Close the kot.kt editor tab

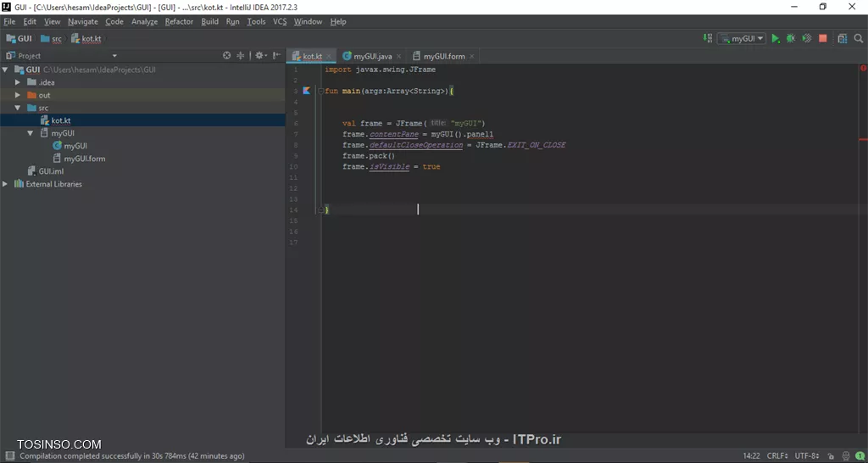pos(329,57)
